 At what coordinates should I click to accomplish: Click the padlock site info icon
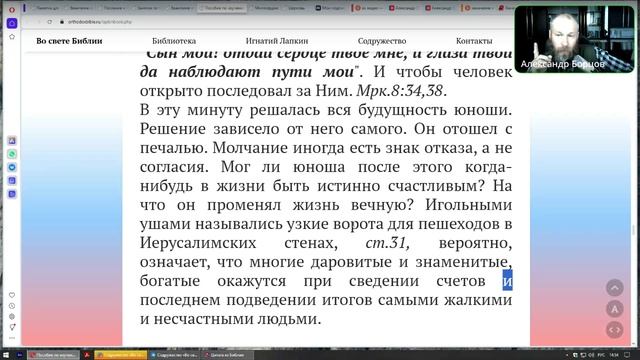[62, 22]
